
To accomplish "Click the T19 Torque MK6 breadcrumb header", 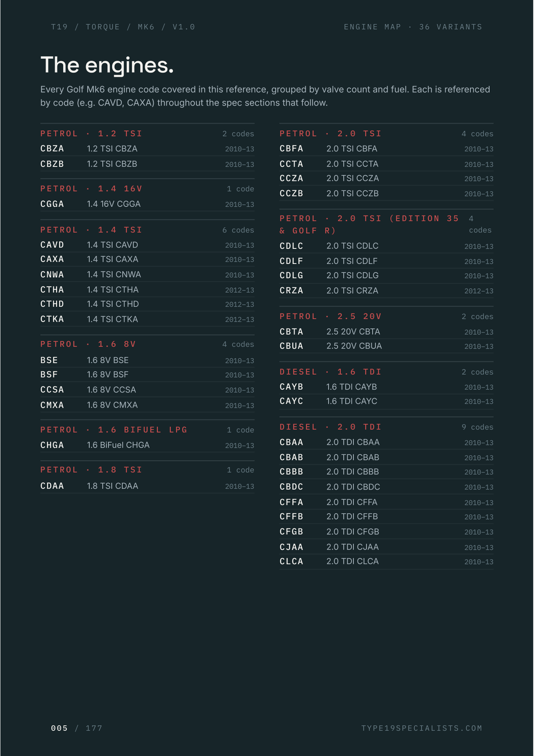I will (x=123, y=27).
